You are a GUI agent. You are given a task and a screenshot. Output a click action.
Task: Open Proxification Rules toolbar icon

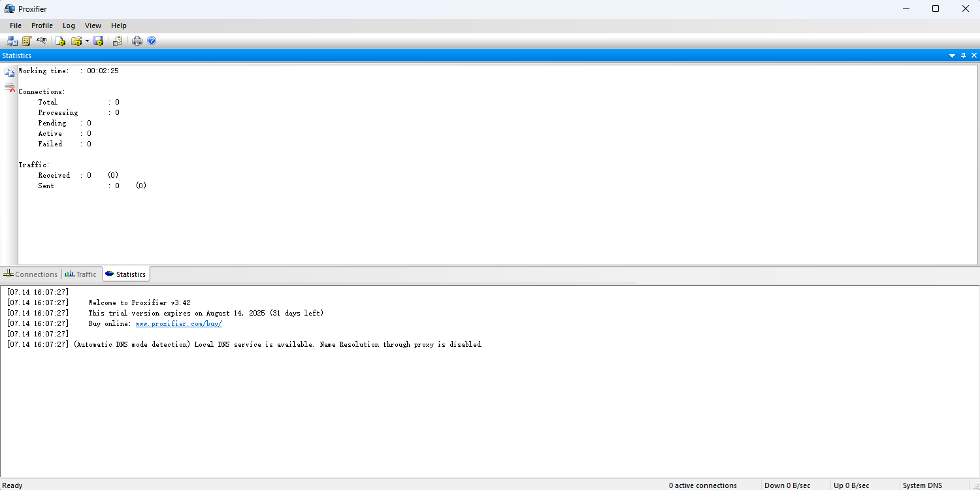pos(27,41)
